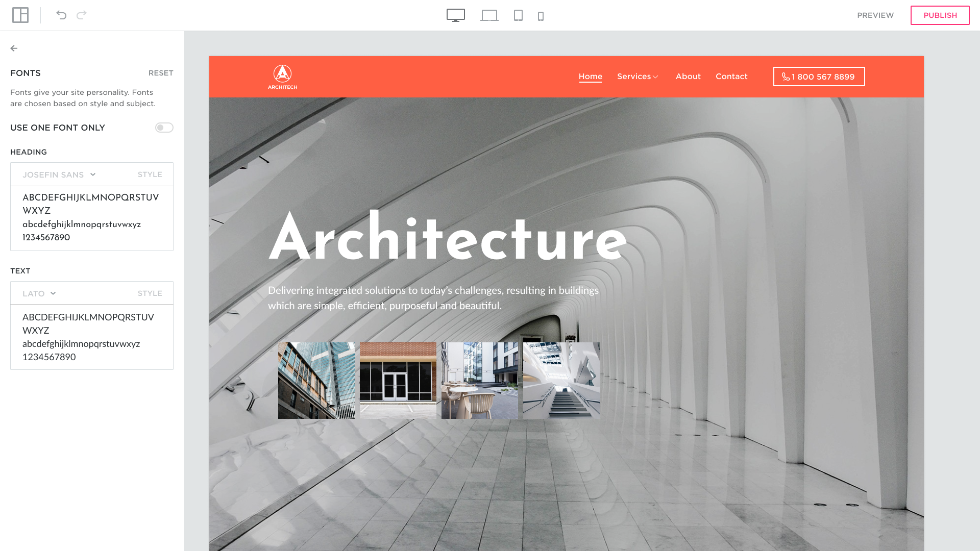This screenshot has width=980, height=551.
Task: Enable the Use One Font Only toggle
Action: 164,128
